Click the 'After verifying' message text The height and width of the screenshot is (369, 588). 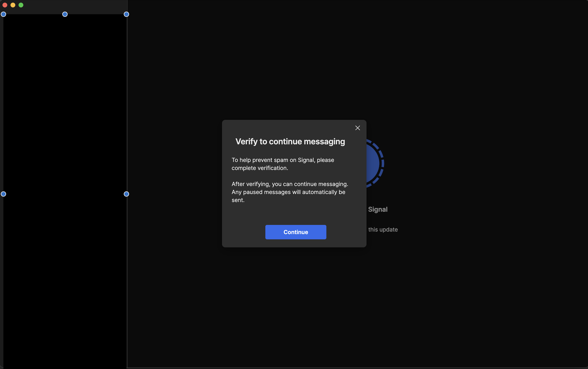click(x=290, y=192)
